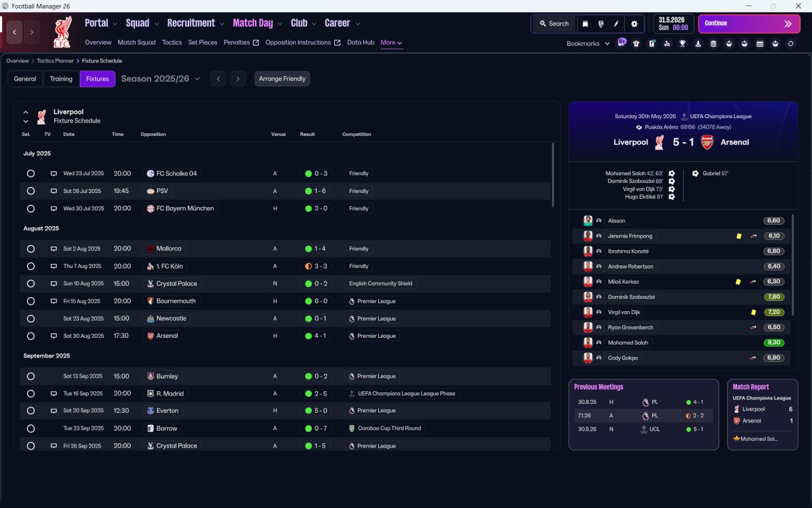The height and width of the screenshot is (508, 812).
Task: Click the player ratings list scrollbar
Action: [x=793, y=265]
